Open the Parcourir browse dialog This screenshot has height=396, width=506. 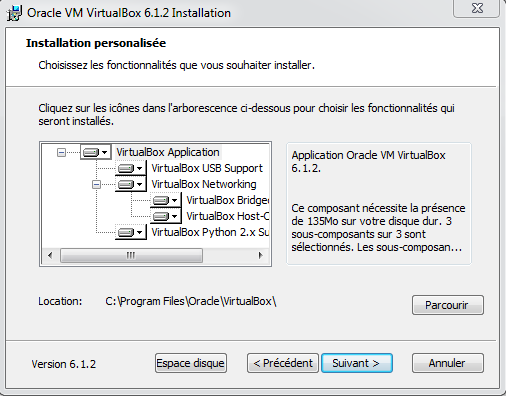click(x=448, y=305)
